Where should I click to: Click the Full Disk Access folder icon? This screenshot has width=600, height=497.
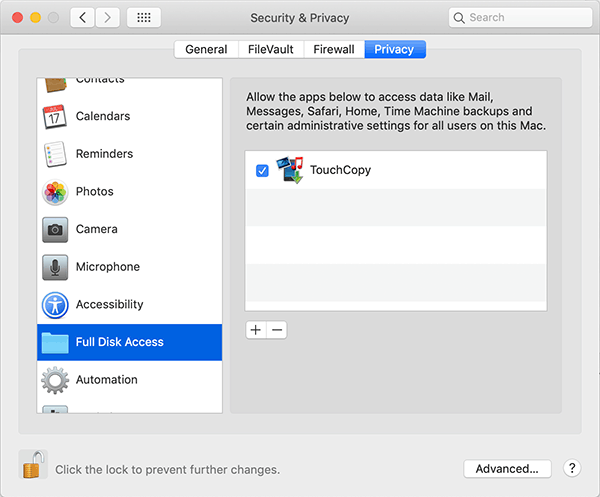click(x=55, y=342)
